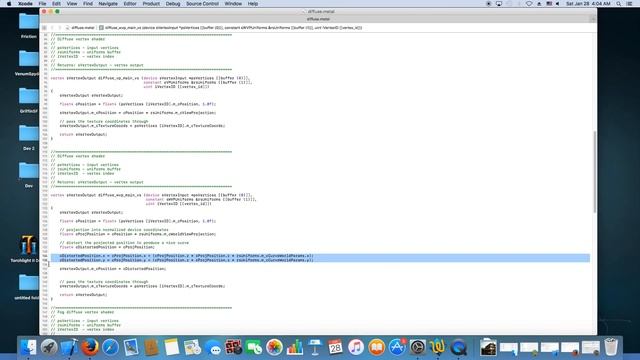Click the related items grid icon in jump bar
The image size is (640, 360).
[44, 28]
